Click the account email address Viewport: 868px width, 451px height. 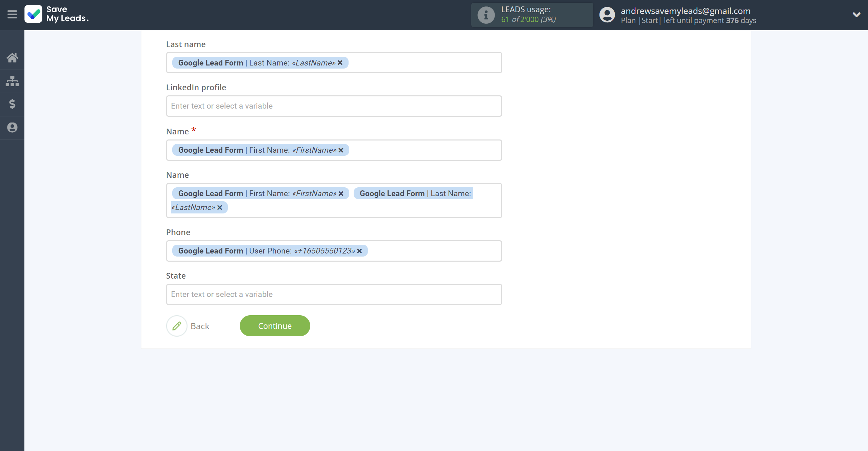[x=686, y=11]
